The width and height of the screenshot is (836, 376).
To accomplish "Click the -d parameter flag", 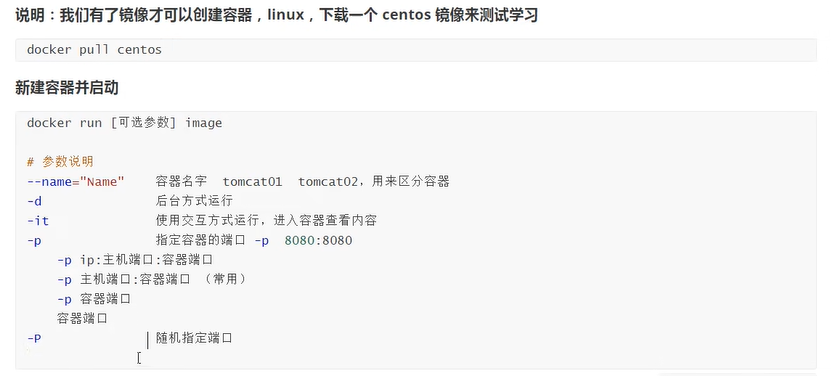I will coord(34,201).
